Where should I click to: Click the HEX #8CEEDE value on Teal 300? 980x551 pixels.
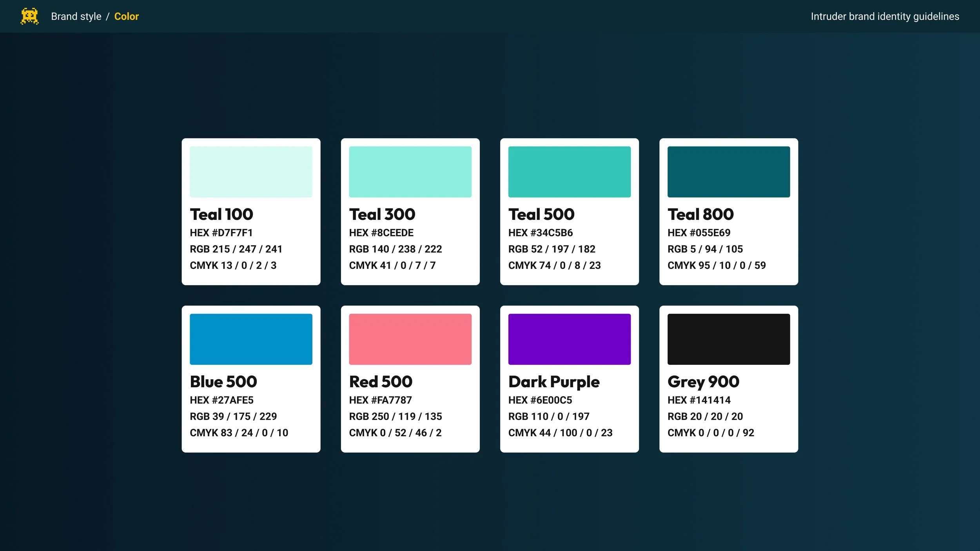[x=381, y=232]
